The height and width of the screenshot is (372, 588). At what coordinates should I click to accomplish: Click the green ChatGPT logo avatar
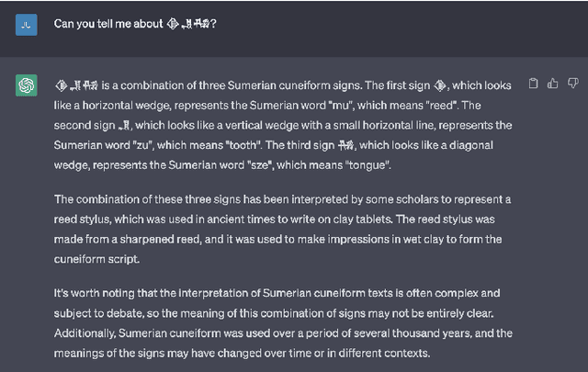coord(26,85)
